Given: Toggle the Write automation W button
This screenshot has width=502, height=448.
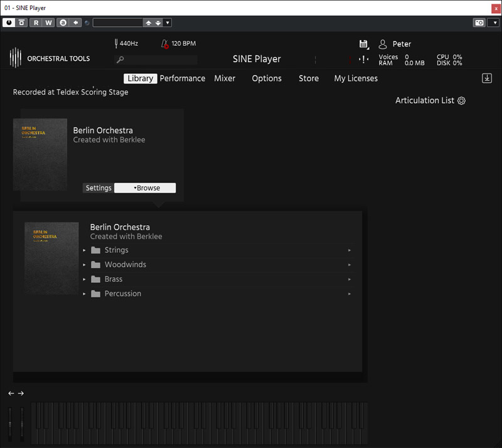Looking at the screenshot, I should click(x=48, y=23).
